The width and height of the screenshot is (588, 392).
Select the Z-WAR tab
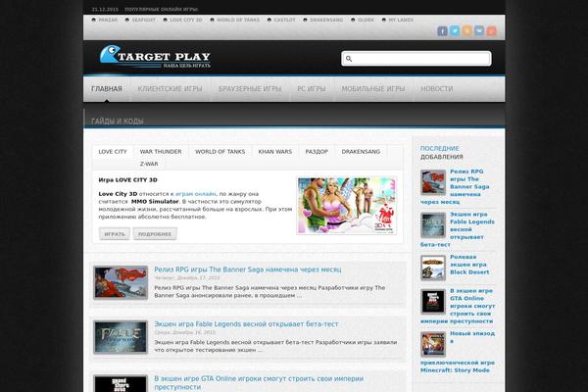(x=149, y=164)
